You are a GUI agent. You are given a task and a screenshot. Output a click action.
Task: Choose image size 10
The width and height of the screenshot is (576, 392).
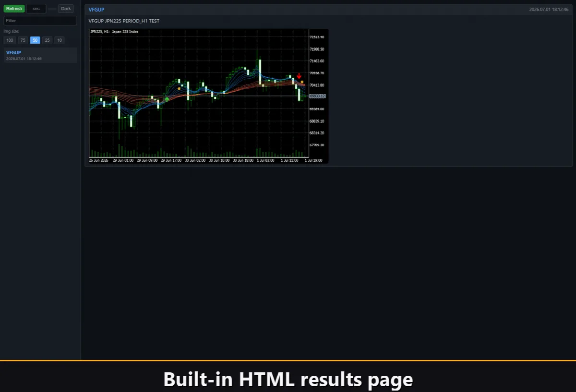coord(59,40)
